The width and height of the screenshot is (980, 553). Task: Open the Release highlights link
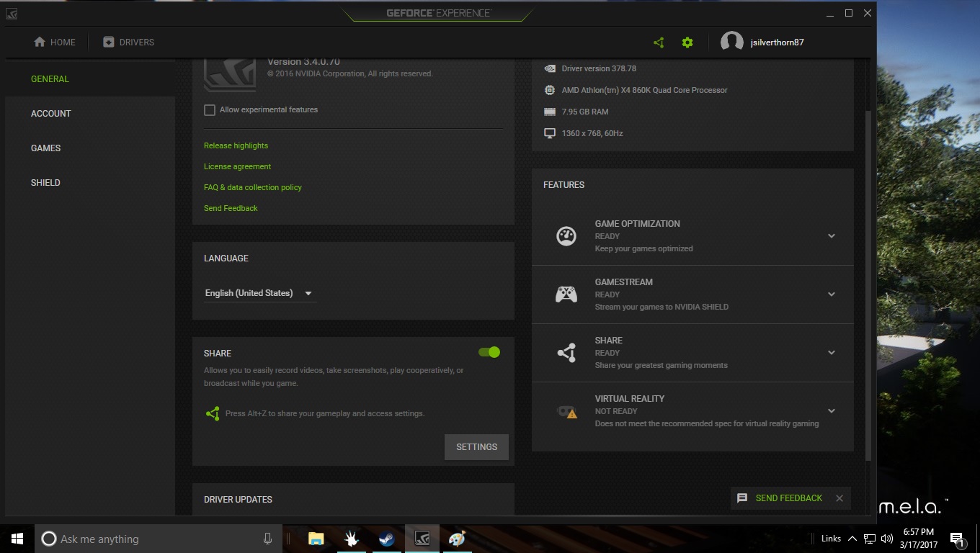tap(236, 145)
